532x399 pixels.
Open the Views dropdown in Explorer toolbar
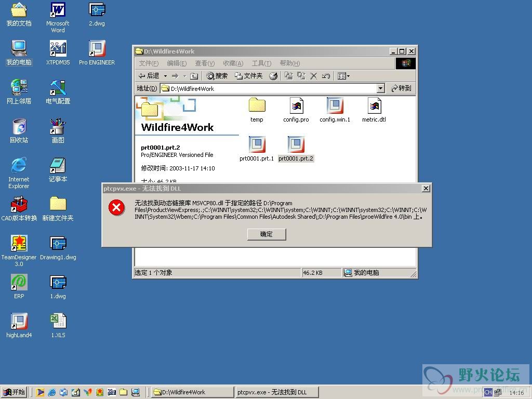tap(343, 76)
